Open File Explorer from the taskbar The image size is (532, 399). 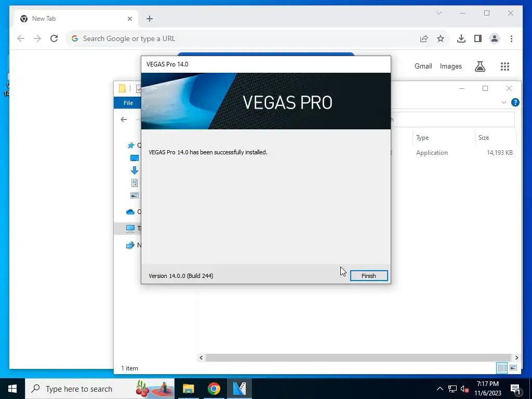tap(188, 389)
